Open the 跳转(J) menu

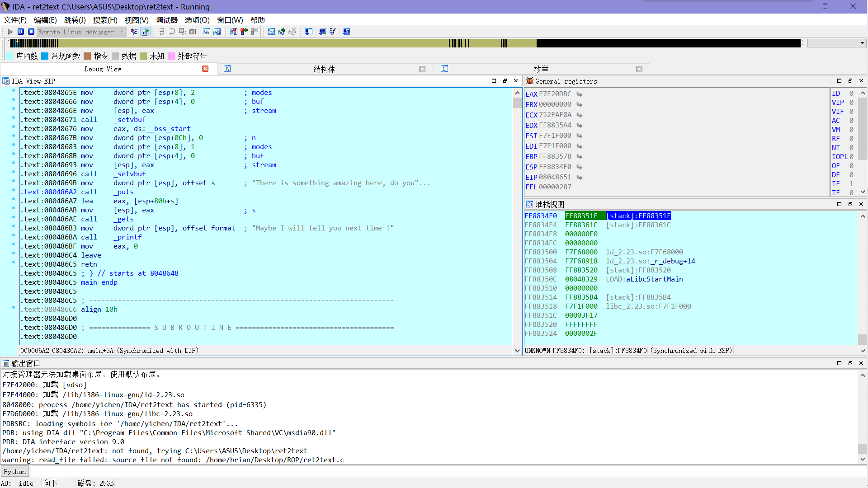(75, 20)
